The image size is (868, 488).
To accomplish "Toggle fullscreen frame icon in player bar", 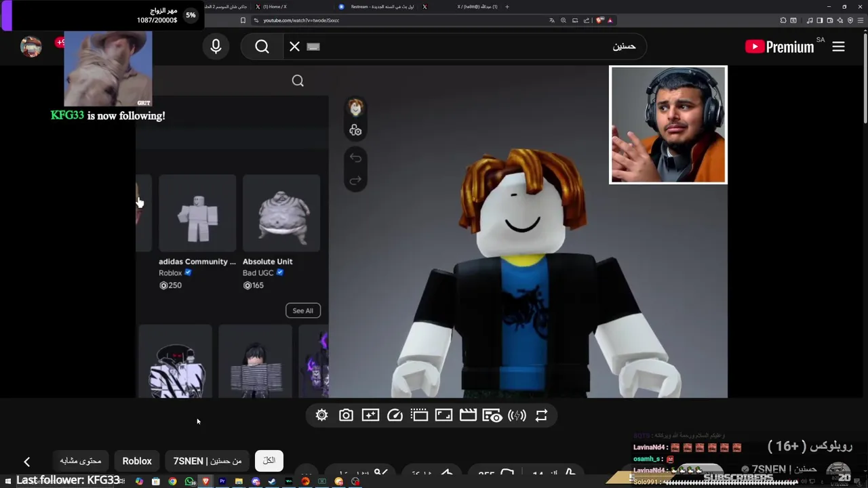I will [x=443, y=415].
